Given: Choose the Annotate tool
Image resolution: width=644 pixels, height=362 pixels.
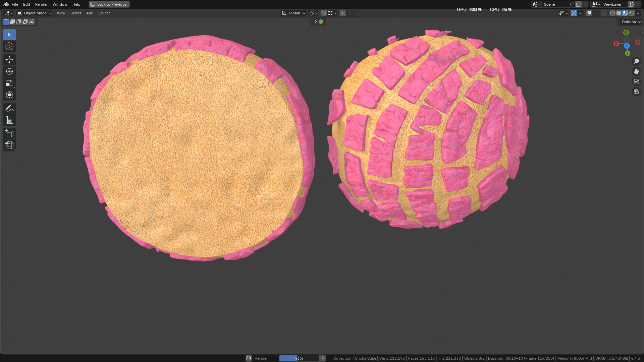Looking at the screenshot, I should (x=9, y=109).
